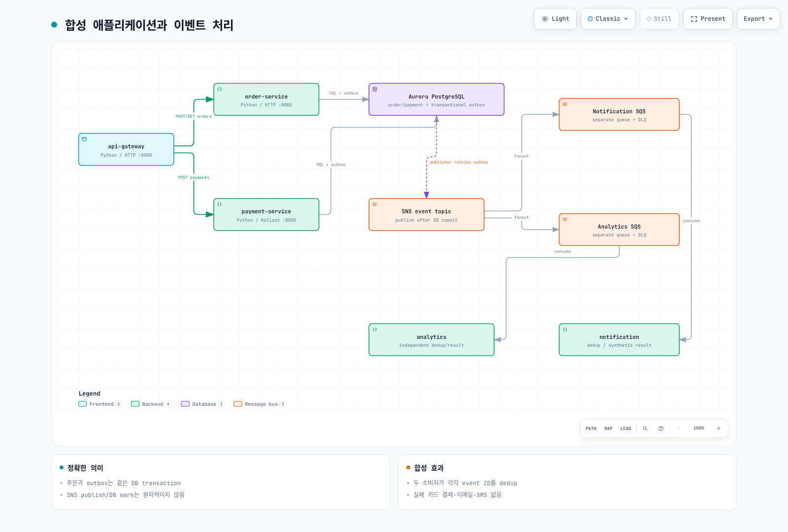Select the order-service node

click(x=266, y=100)
